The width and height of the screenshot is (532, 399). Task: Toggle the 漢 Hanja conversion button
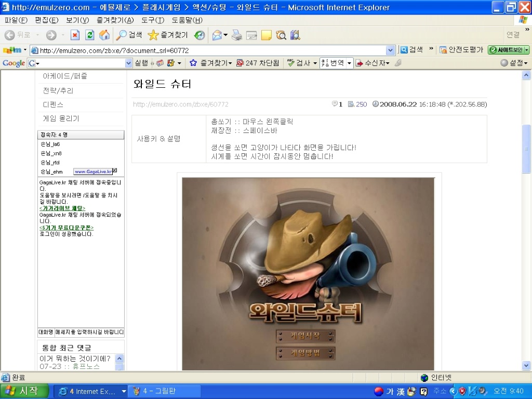tap(401, 392)
